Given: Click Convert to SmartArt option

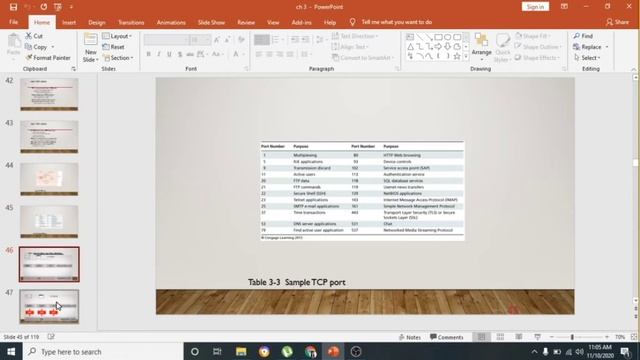Looking at the screenshot, I should 363,58.
